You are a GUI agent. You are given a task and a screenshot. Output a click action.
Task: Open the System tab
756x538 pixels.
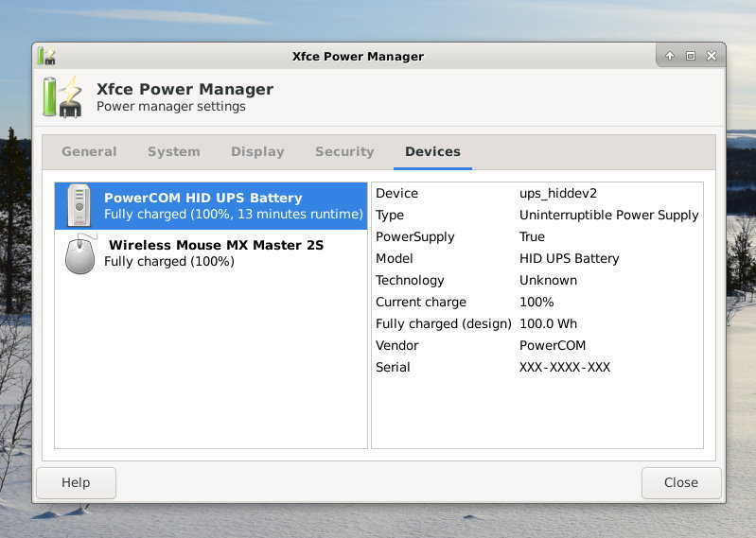[x=173, y=151]
